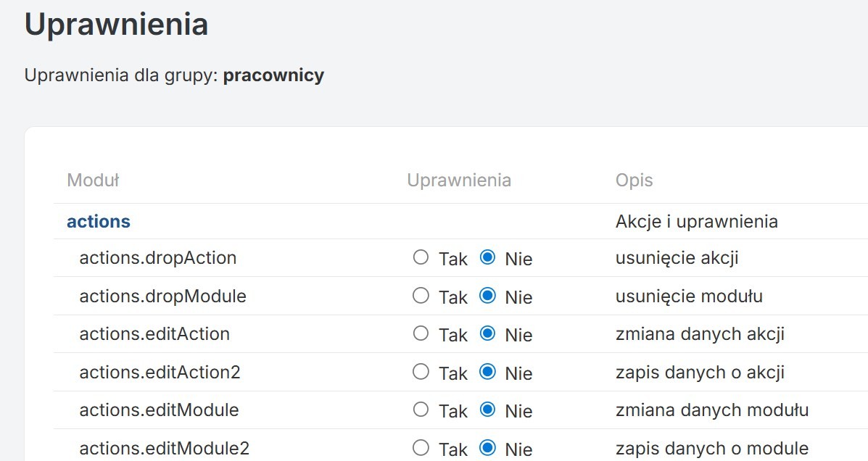Select Nie for actions.dropAction
Image resolution: width=868 pixels, height=461 pixels.
(x=488, y=257)
